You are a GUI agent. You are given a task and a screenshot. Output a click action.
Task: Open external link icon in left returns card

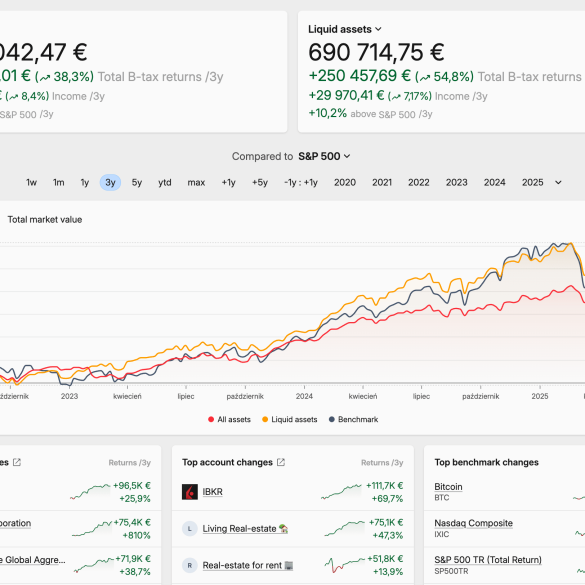17,462
